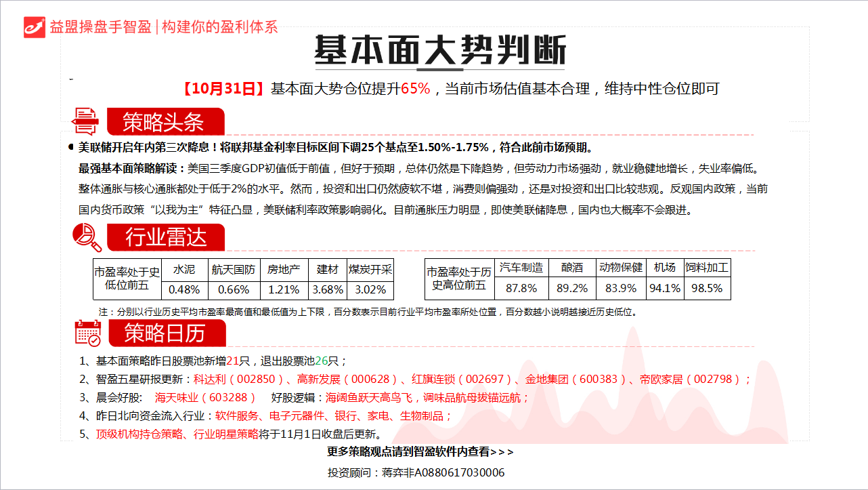Viewport: 868px width, 490px height.
Task: Open the 行业明星策略 link
Action: (226, 434)
